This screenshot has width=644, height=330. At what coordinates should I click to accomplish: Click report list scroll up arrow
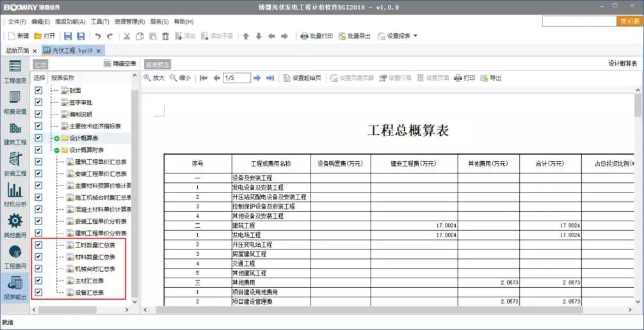pos(135,76)
